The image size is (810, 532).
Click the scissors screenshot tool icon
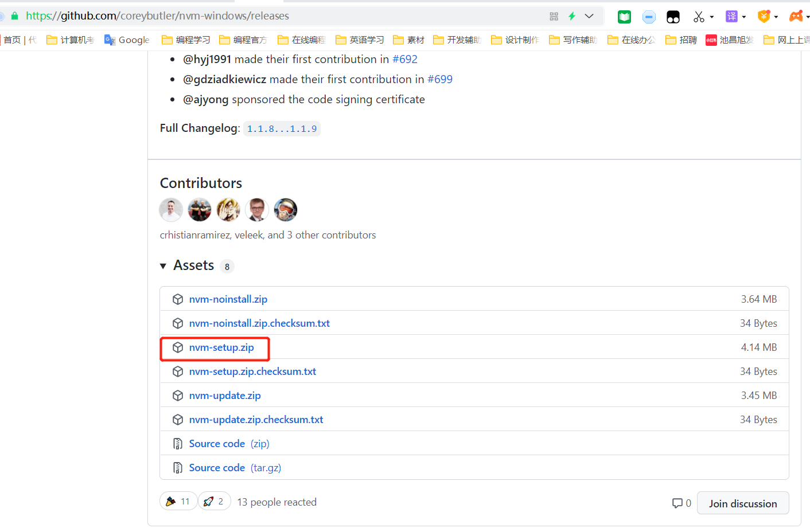point(699,17)
